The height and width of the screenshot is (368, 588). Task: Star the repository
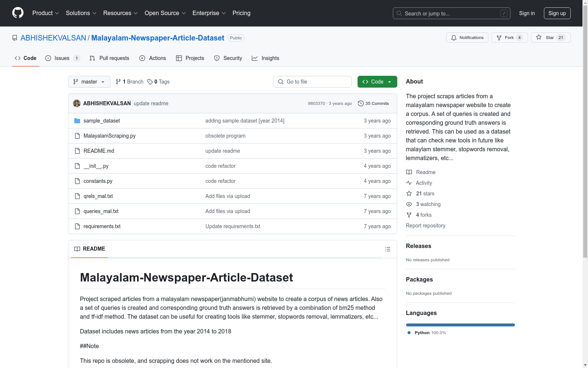(551, 38)
